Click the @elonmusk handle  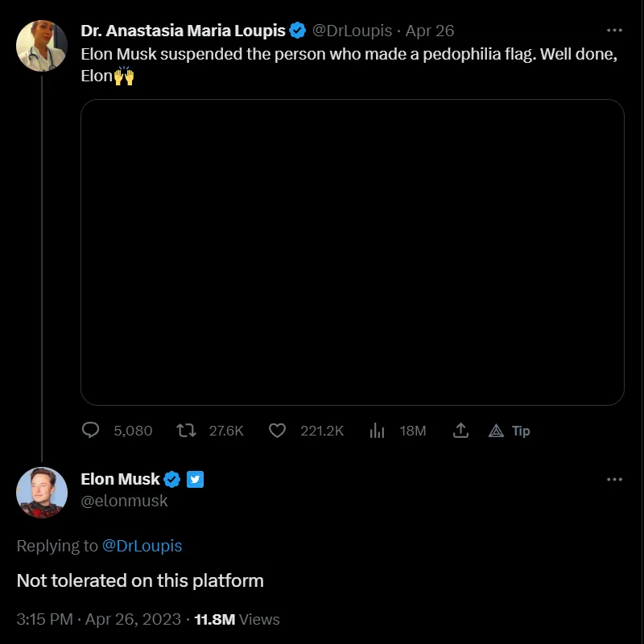click(x=126, y=500)
